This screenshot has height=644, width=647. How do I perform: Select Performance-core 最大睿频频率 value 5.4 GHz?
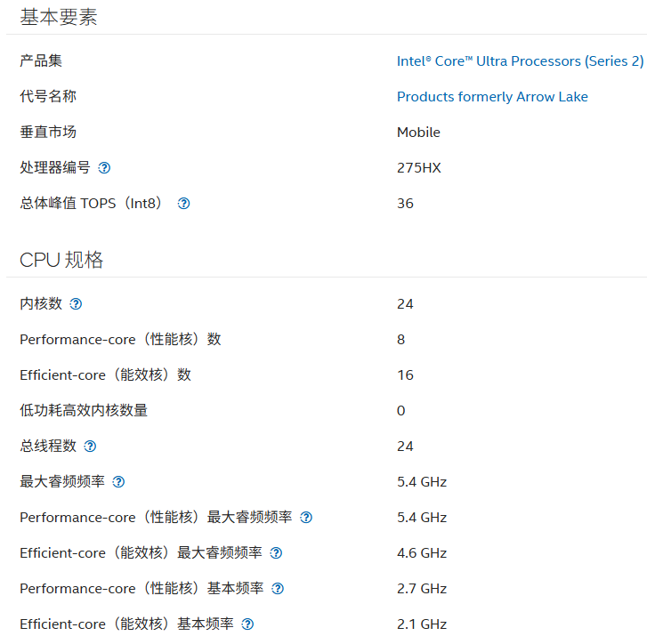422,517
